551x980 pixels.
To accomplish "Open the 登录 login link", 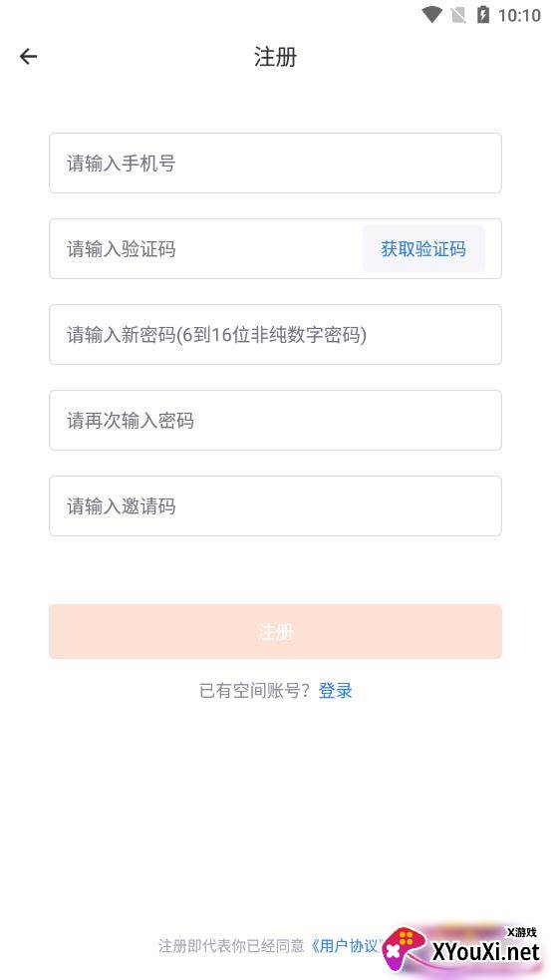I will (336, 691).
